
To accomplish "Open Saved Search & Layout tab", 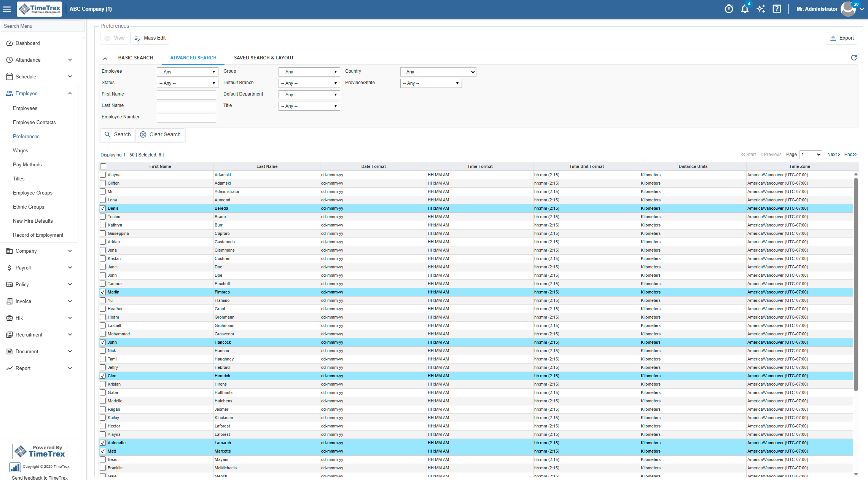I will pos(264,58).
